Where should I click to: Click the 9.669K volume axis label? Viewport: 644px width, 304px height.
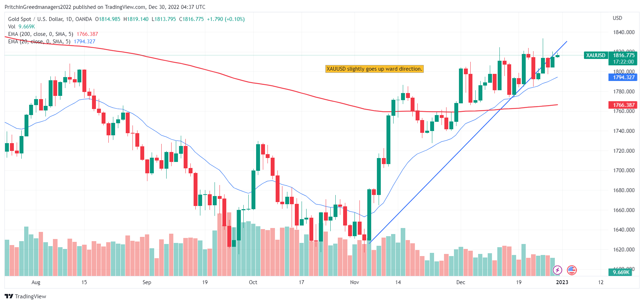click(x=621, y=272)
